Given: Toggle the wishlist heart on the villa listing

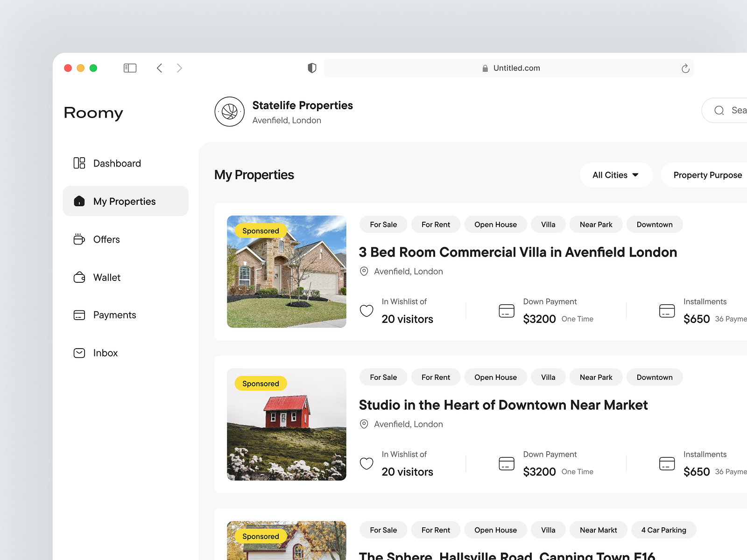Looking at the screenshot, I should click(366, 311).
